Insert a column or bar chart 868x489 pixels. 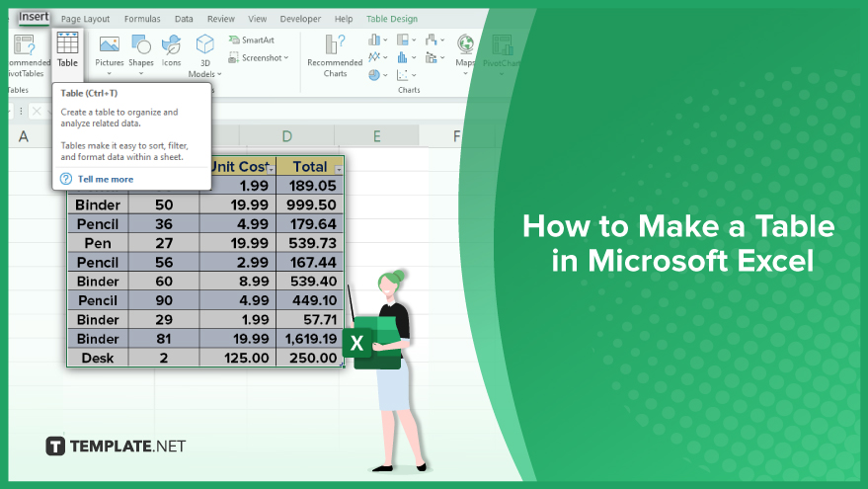tap(375, 40)
